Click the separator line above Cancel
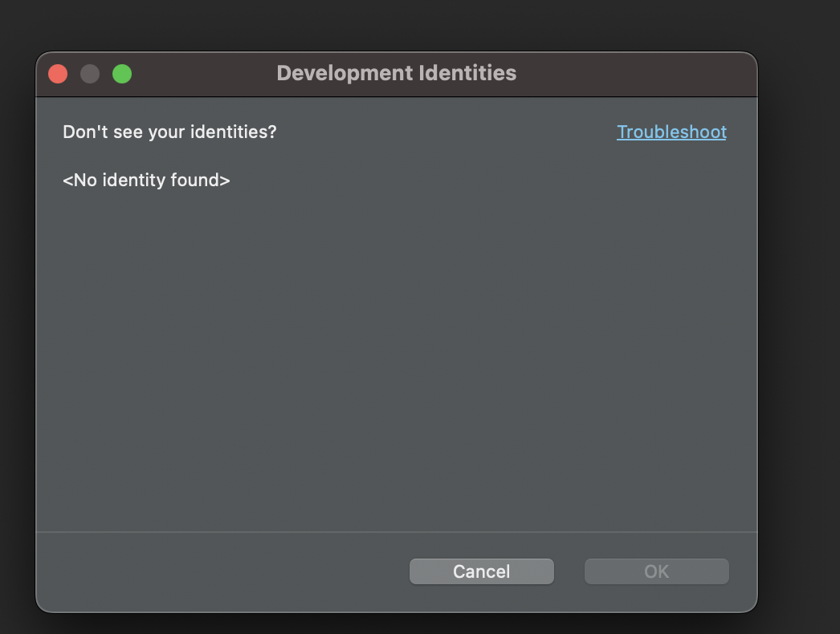Screen dimensions: 840x634 pyautogui.click(x=396, y=531)
